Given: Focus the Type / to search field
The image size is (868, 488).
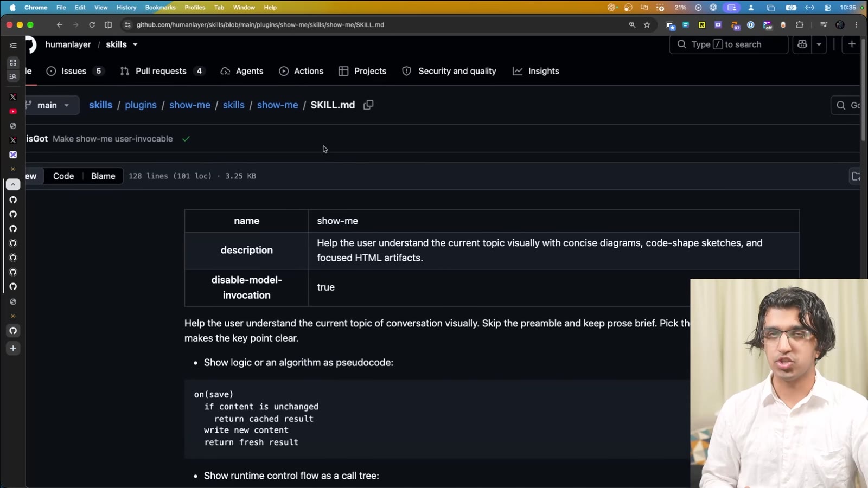Looking at the screenshot, I should [x=729, y=44].
